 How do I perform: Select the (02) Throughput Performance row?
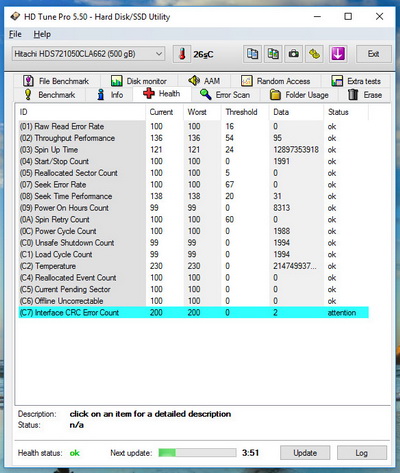pos(193,138)
